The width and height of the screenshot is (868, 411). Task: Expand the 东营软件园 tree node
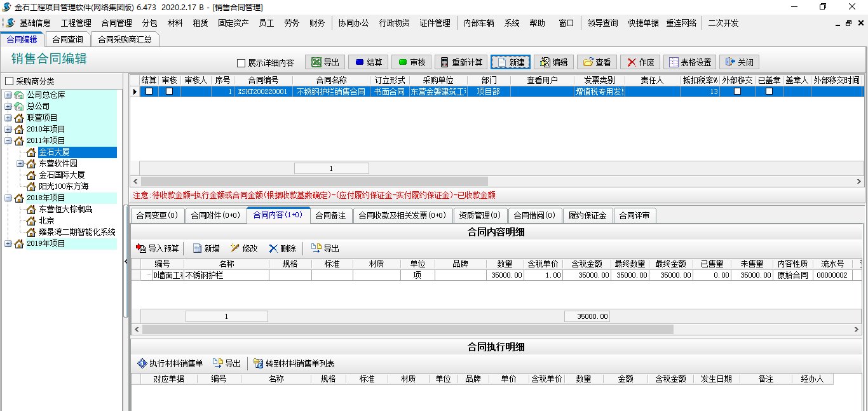(20, 163)
